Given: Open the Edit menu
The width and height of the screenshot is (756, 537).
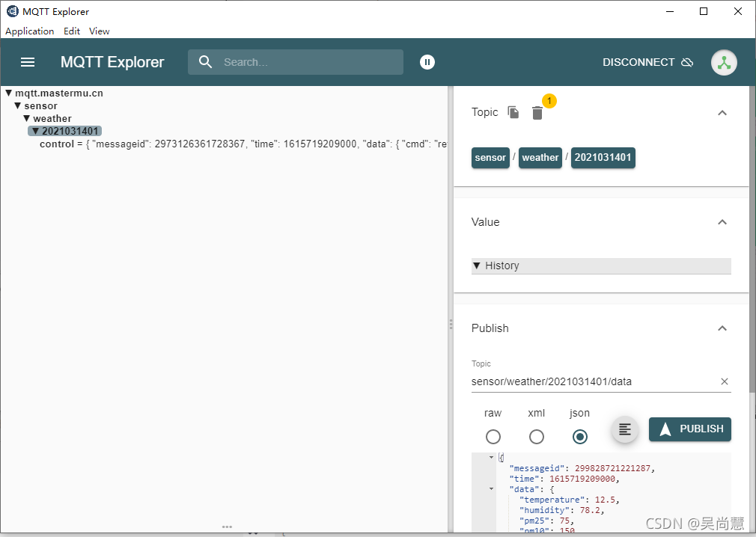Looking at the screenshot, I should (72, 31).
